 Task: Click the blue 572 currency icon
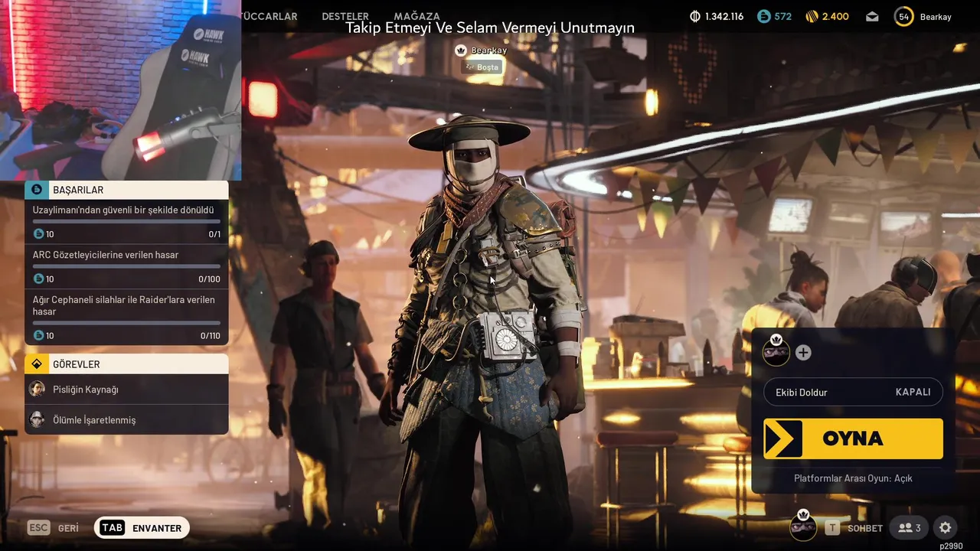tap(763, 16)
